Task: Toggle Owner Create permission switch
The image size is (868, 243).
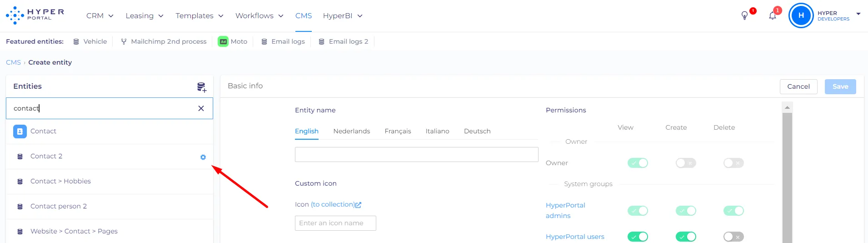Action: click(686, 163)
